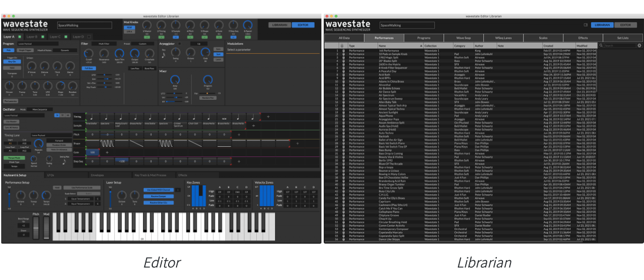Click the Performance Setup Vol slider
644x280 pixels.
[8, 198]
